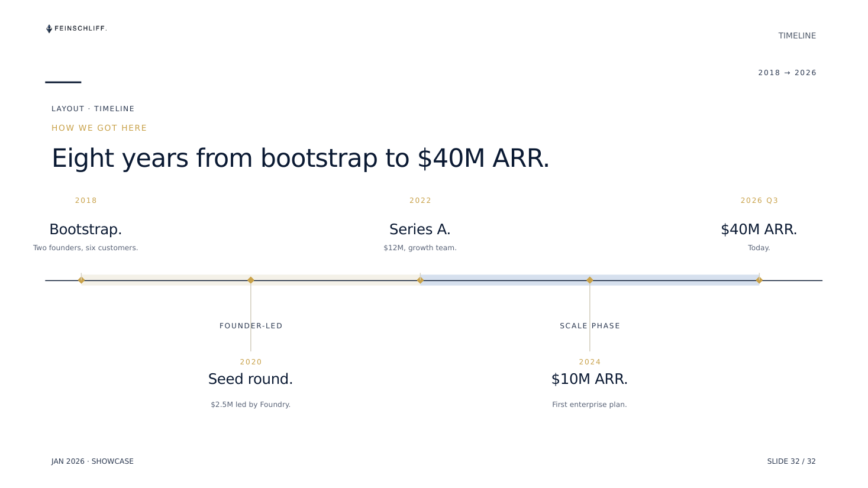Select the $40M ARR. milestone title
868x488 pixels.
759,230
